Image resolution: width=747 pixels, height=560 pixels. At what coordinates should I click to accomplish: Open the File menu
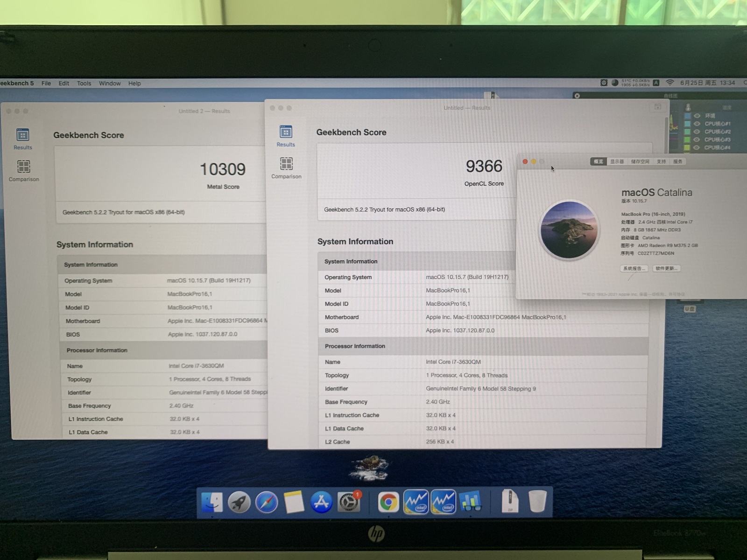coord(46,83)
